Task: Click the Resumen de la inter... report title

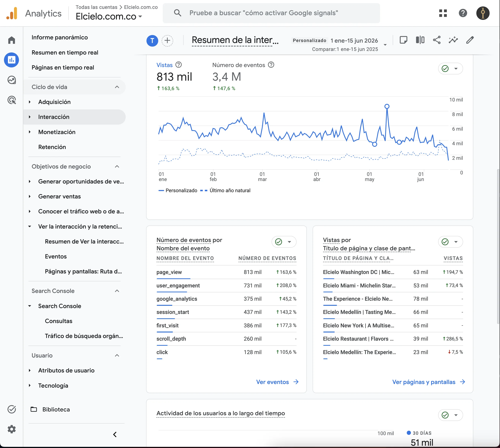Action: coord(235,40)
